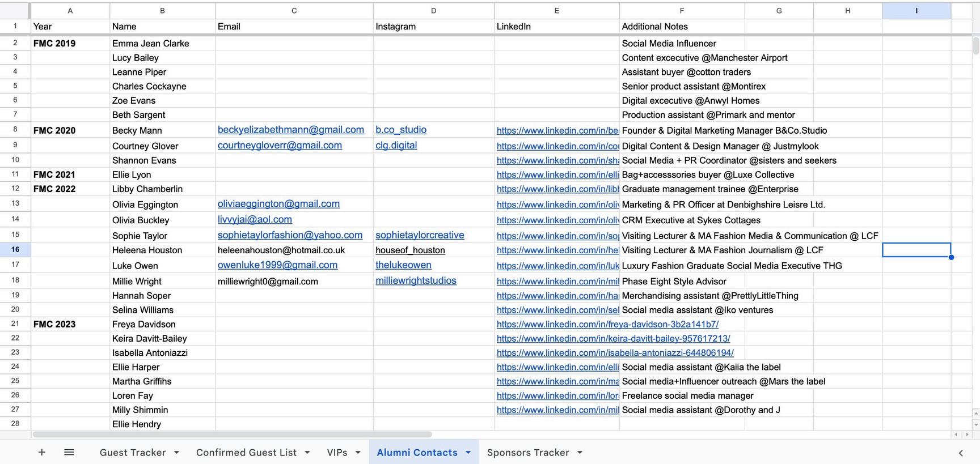
Task: Add a new sheet with plus button
Action: coord(41,452)
